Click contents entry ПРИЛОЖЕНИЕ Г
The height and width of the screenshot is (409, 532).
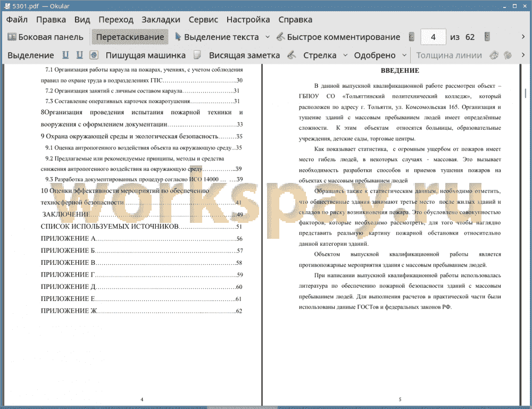pos(142,274)
